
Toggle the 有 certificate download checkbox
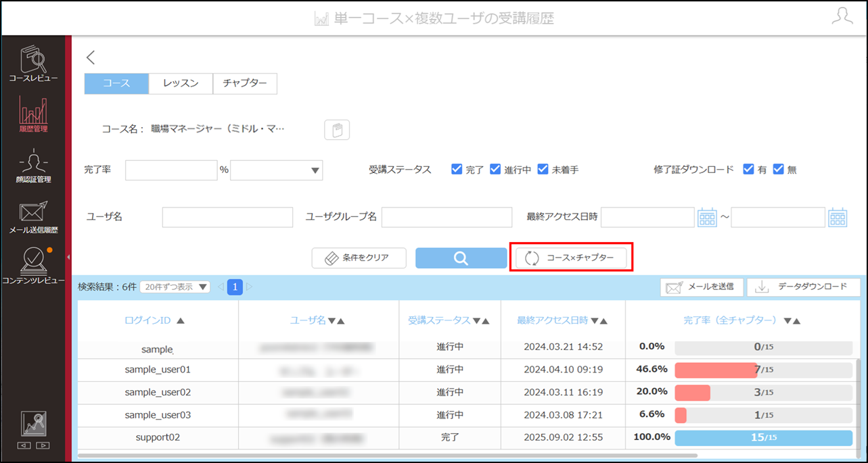click(748, 169)
